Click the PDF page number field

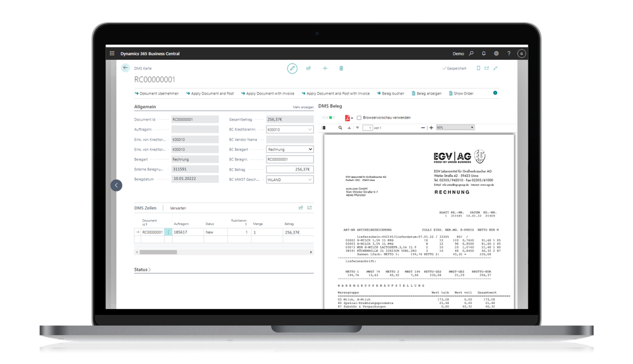367,127
